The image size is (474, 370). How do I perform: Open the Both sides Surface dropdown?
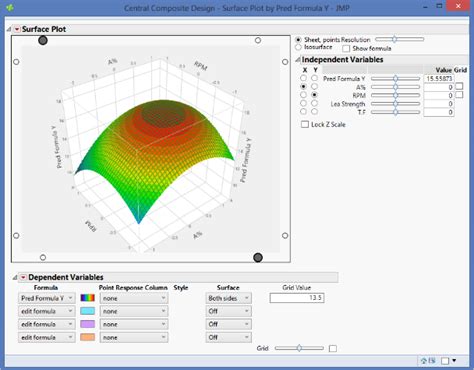point(228,298)
